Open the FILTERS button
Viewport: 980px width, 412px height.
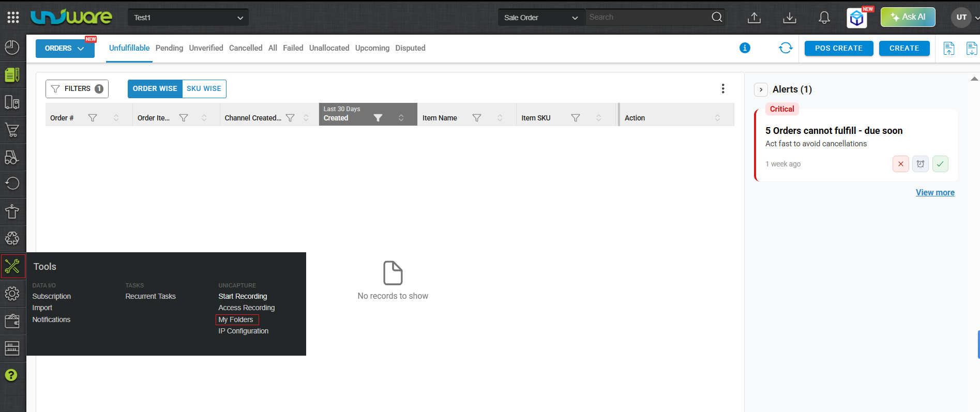coord(77,89)
